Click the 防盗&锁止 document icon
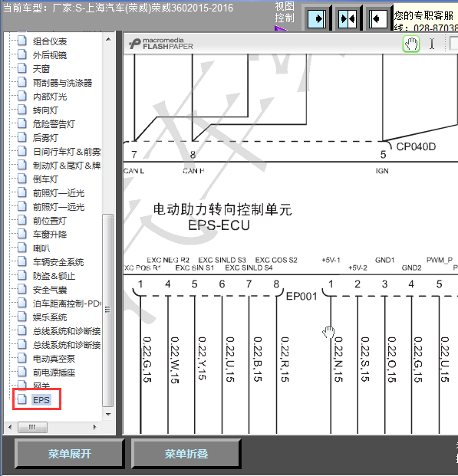Image resolution: width=458 pixels, height=476 pixels. pyautogui.click(x=22, y=275)
